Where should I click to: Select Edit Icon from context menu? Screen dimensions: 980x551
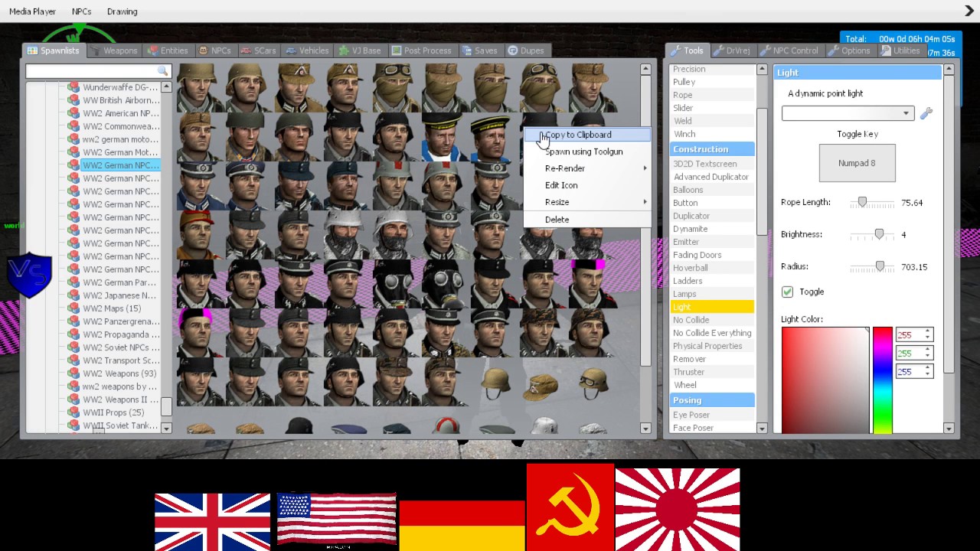click(587, 185)
